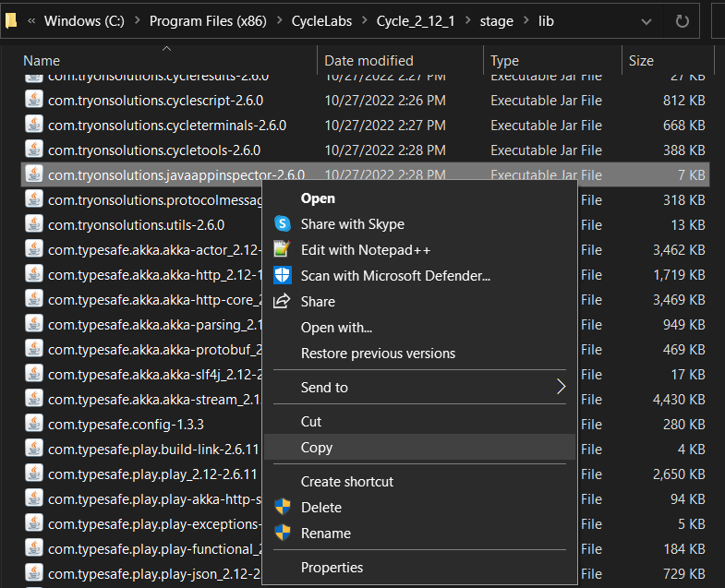
Task: Click the Share arrow icon
Action: click(282, 302)
